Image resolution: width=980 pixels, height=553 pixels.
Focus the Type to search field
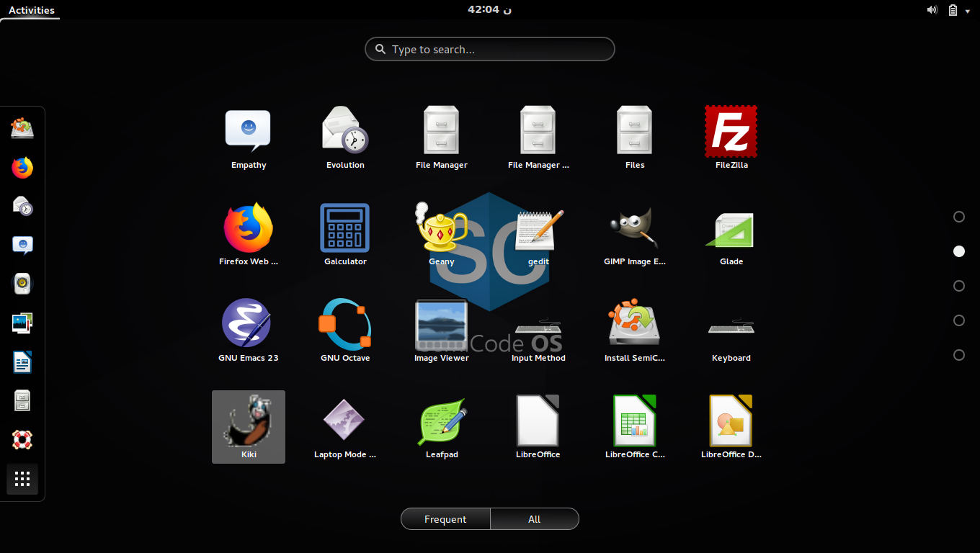tap(490, 49)
